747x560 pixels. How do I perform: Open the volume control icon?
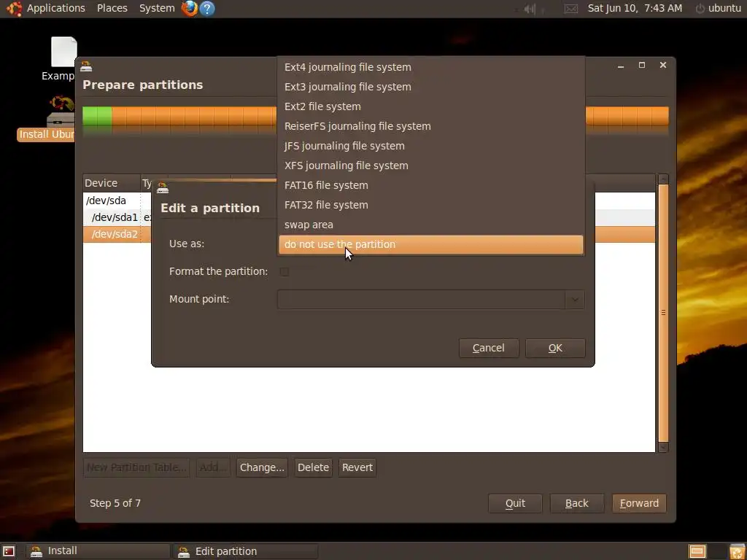(530, 9)
